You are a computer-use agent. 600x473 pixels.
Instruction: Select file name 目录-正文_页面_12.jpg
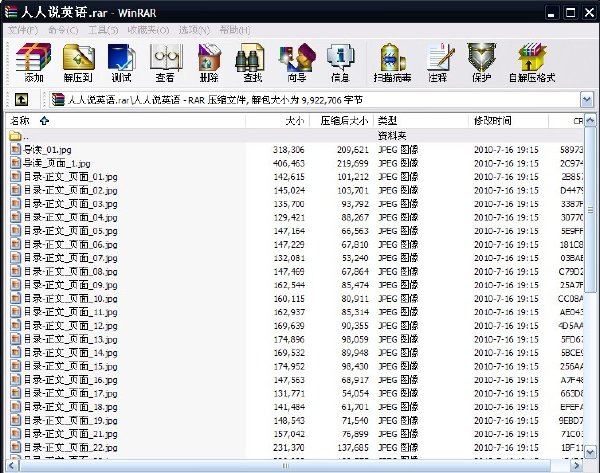point(70,326)
